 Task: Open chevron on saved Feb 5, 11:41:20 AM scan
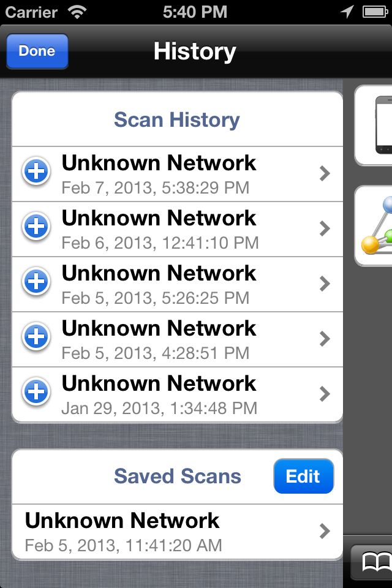click(x=325, y=532)
